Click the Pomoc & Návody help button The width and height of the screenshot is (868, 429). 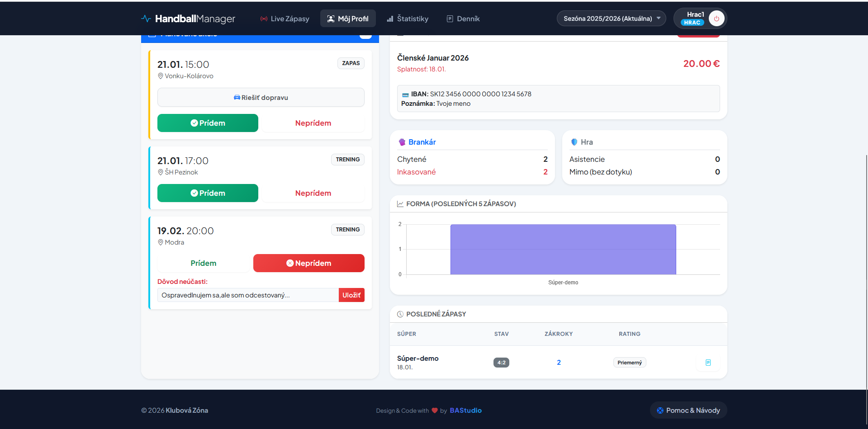coord(688,410)
